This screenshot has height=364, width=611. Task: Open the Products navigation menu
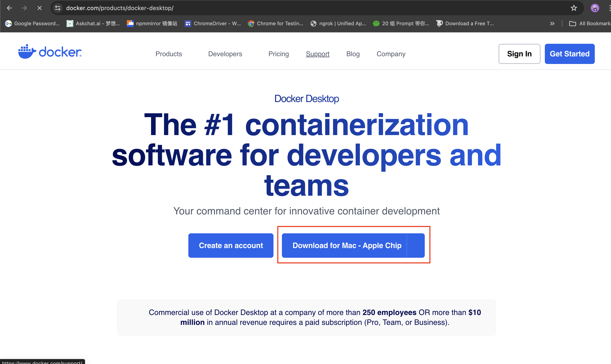169,54
